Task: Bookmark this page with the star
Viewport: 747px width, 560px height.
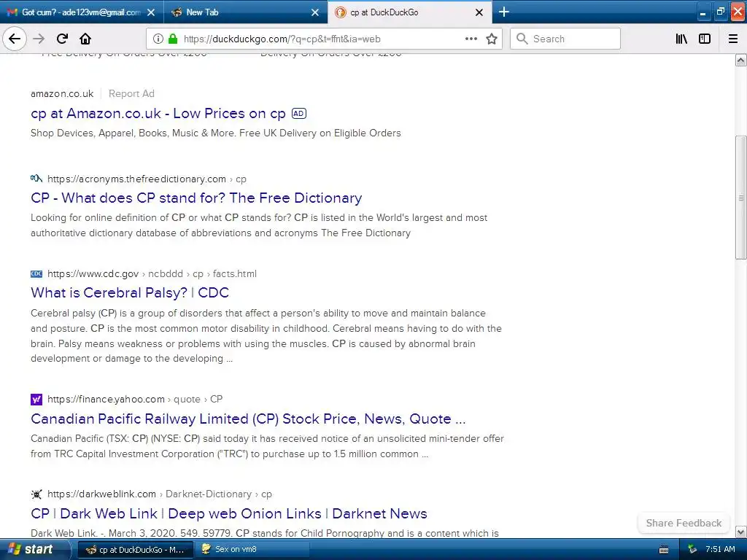Action: 492,39
